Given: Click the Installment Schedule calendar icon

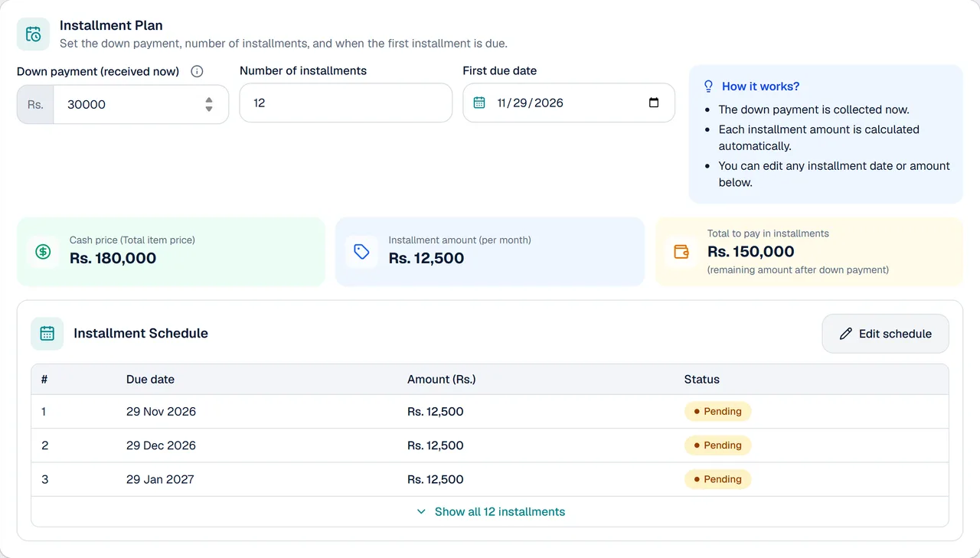Looking at the screenshot, I should click(x=47, y=334).
